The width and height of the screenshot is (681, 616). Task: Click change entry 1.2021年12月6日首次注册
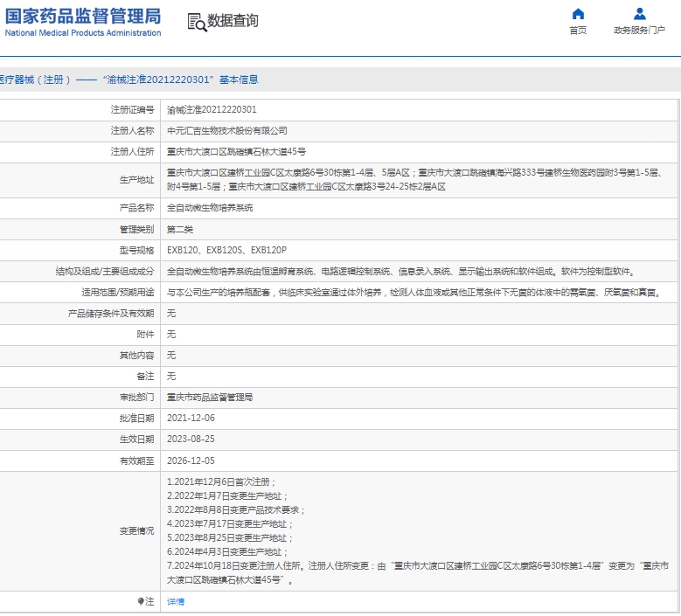click(221, 481)
